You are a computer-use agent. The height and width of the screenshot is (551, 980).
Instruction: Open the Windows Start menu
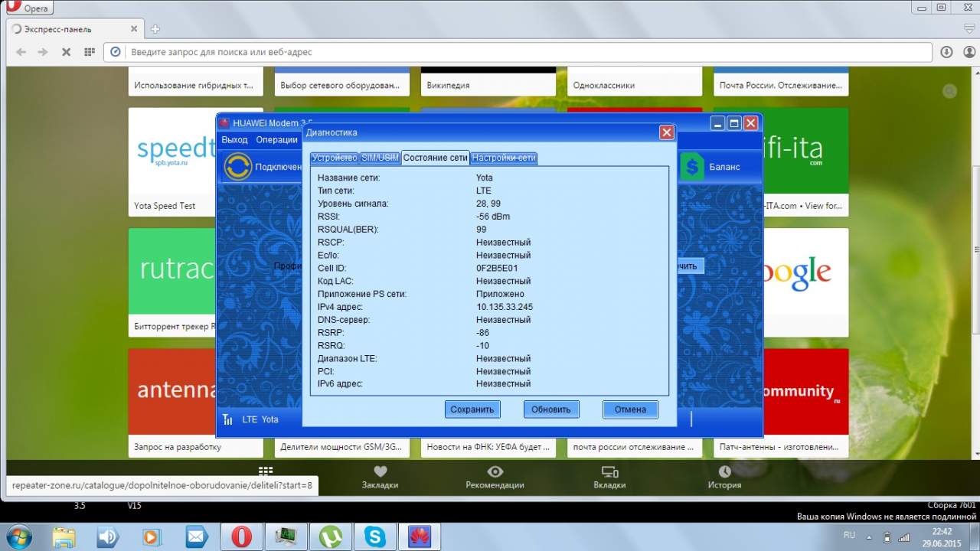18,536
